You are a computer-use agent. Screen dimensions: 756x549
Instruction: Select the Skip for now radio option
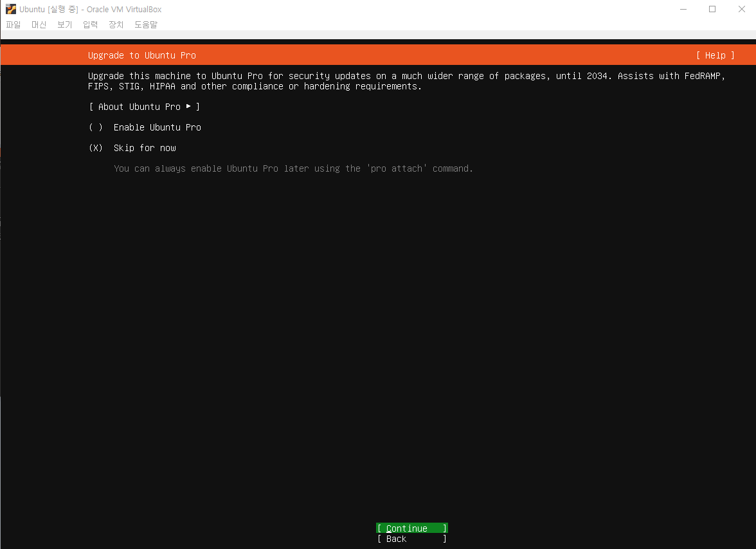[x=132, y=148]
